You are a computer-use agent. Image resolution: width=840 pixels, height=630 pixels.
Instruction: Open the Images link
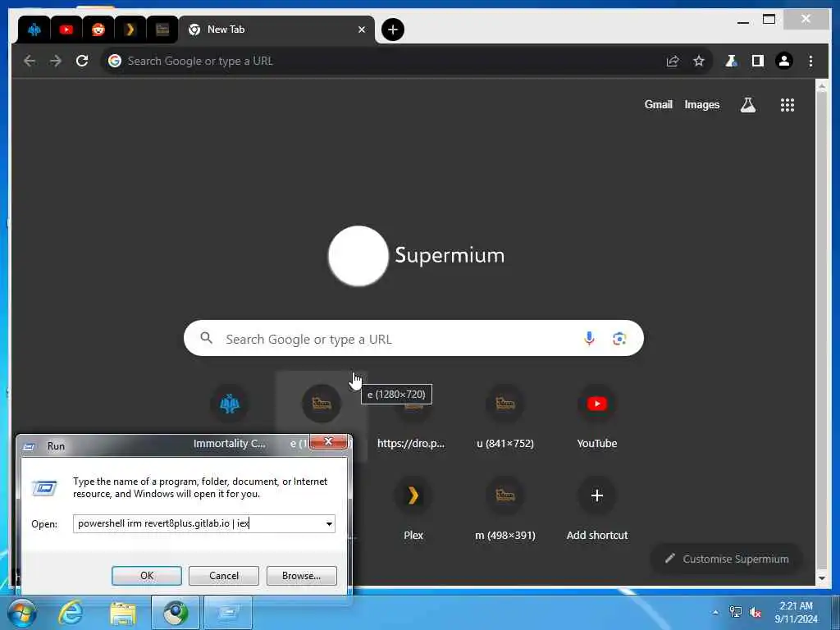point(702,104)
